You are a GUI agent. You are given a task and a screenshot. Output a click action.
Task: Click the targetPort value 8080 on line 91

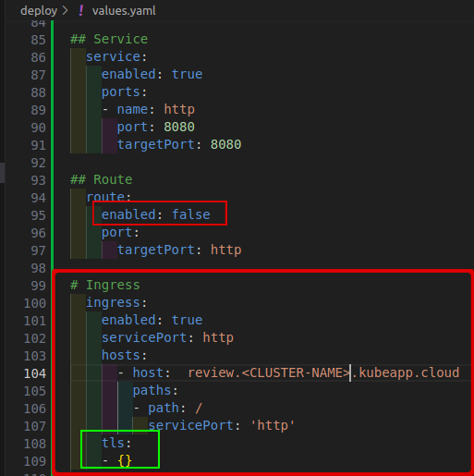pos(225,144)
